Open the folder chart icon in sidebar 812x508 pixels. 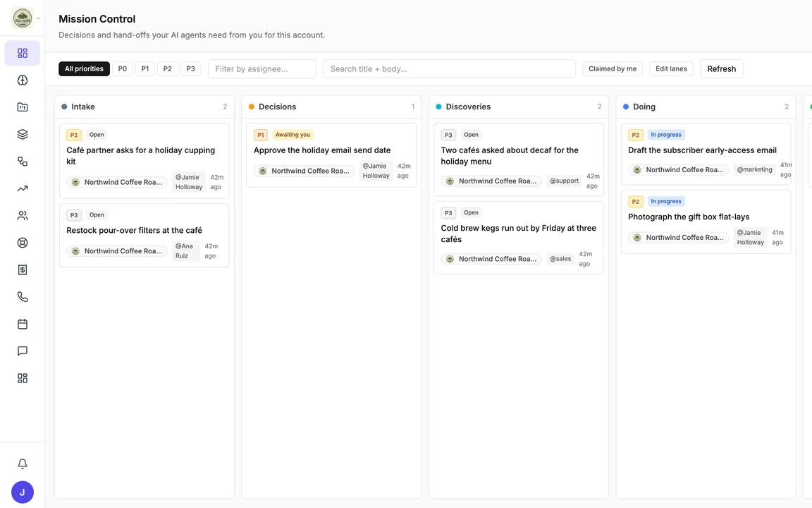(x=23, y=107)
